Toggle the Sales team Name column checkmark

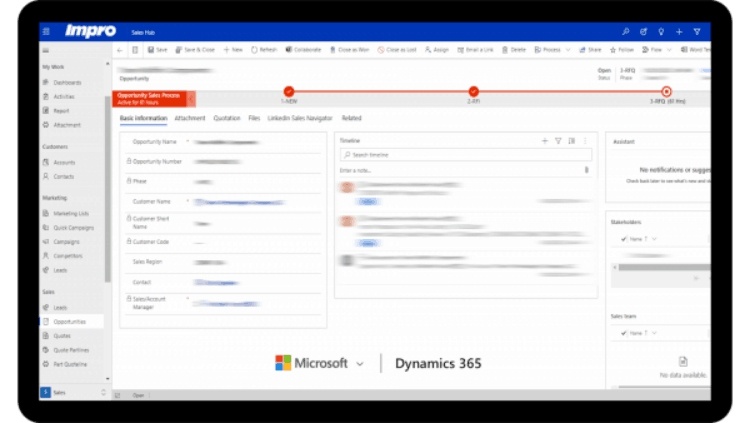[x=623, y=333]
